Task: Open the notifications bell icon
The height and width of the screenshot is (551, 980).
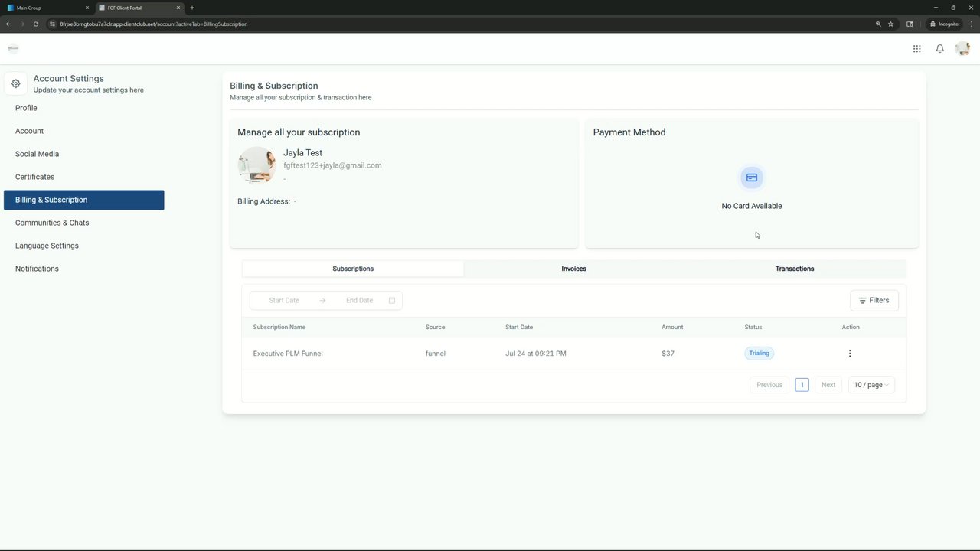Action: coord(939,49)
